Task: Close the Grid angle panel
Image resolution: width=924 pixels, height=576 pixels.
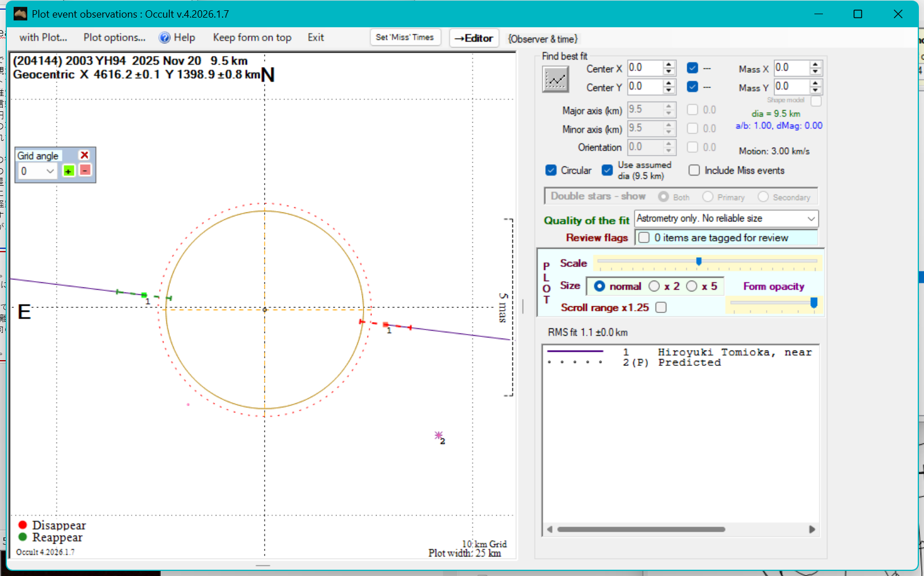Action: click(x=85, y=155)
